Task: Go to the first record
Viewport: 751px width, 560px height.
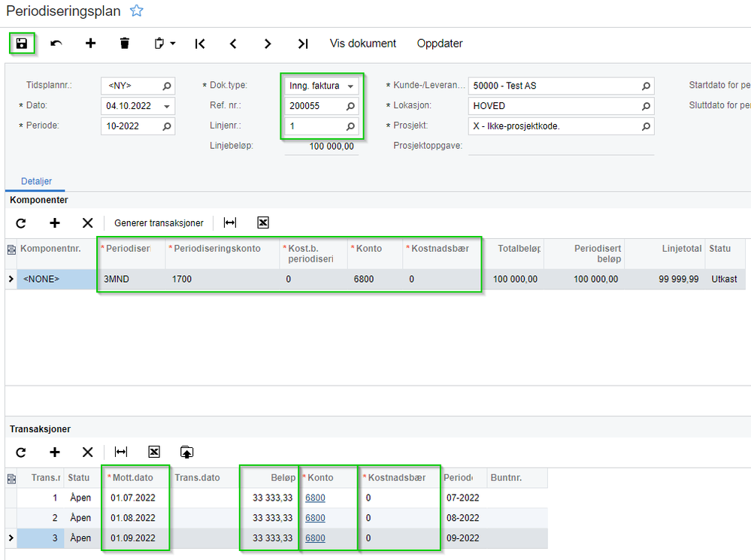Action: click(x=200, y=44)
